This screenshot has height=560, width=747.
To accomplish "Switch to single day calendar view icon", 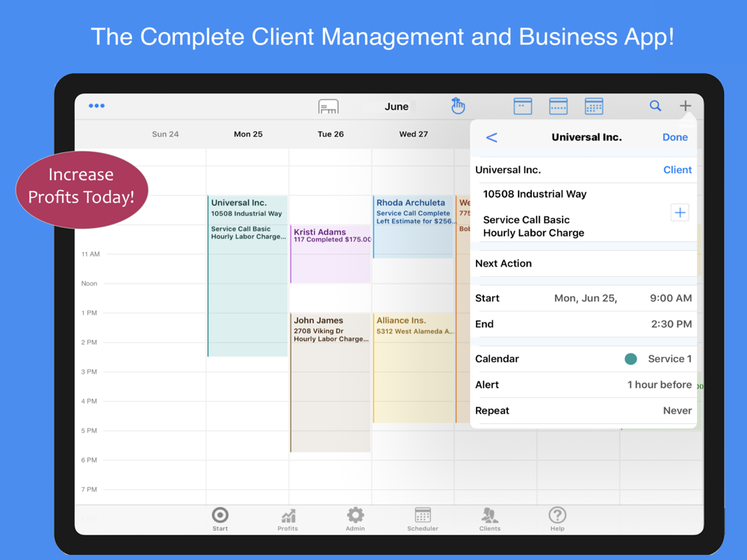I will [523, 106].
